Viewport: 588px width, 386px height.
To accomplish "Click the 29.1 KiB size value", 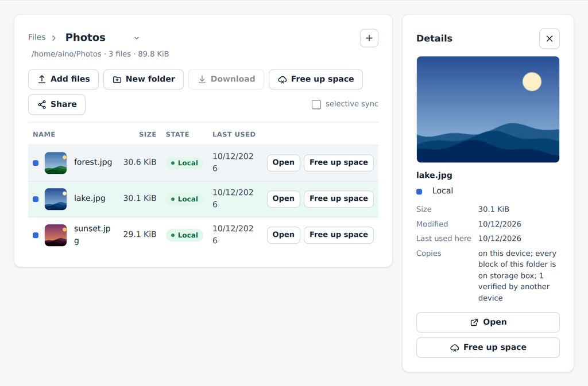I will coord(140,235).
